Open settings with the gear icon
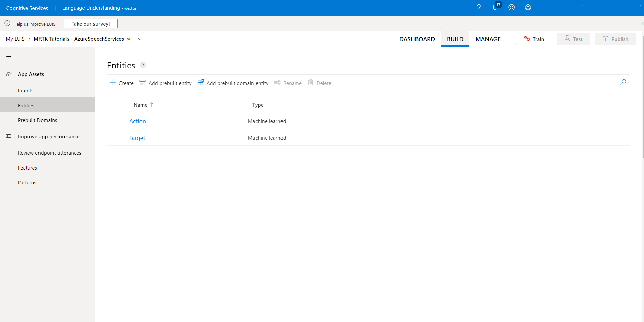 tap(527, 7)
